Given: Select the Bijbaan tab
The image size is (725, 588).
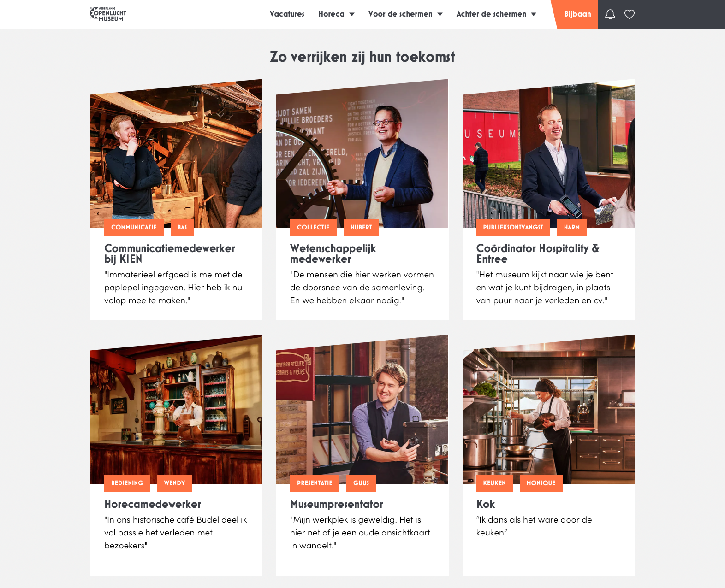Looking at the screenshot, I should [577, 14].
